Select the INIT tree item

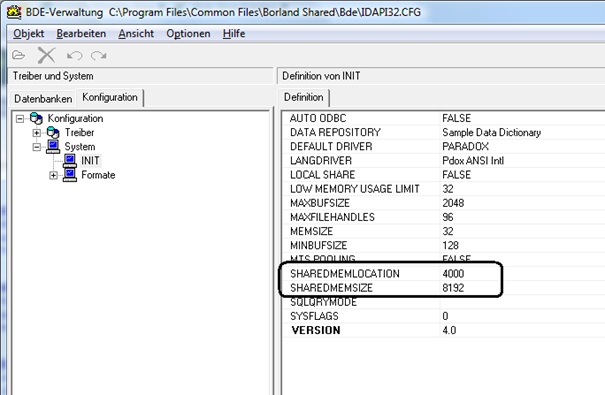90,160
